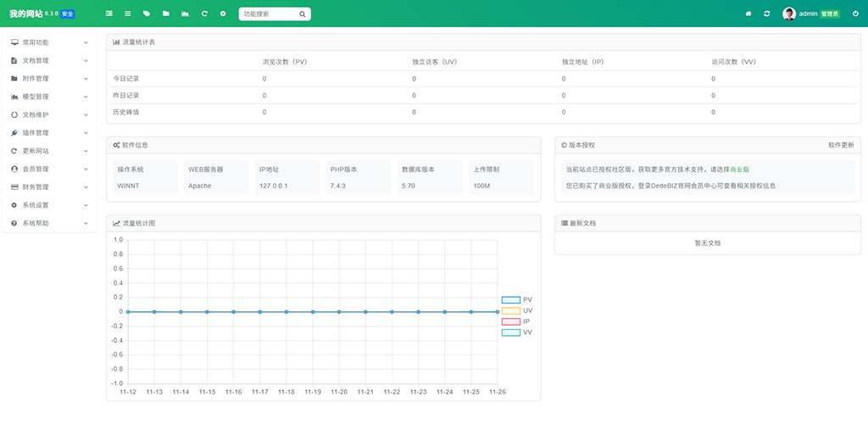This screenshot has width=868, height=424.
Task: Expand the 系统设置 sidebar menu
Action: pyautogui.click(x=49, y=205)
